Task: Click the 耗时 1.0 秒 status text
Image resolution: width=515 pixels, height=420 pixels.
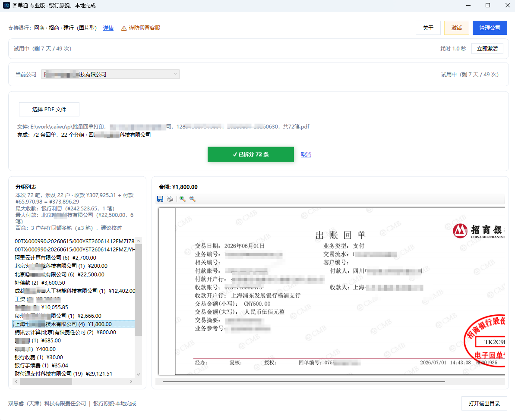Action: (453, 49)
